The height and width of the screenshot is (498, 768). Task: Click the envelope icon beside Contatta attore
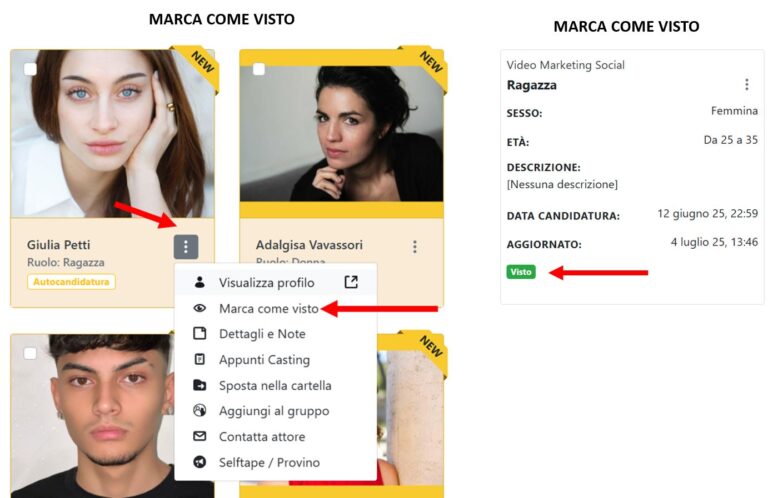199,436
